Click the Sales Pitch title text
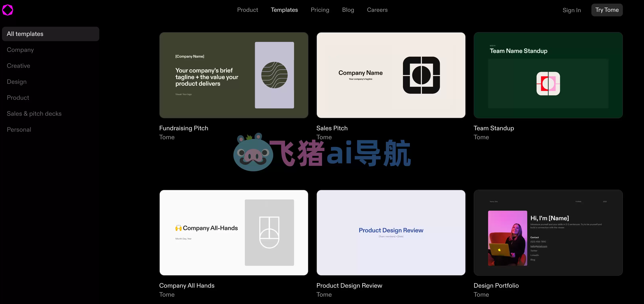 (x=332, y=128)
